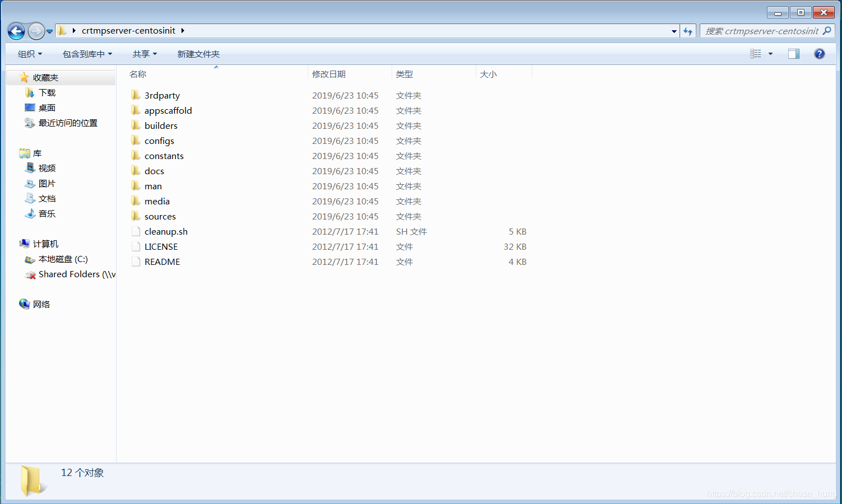Click the LICENSE file name

(x=161, y=247)
